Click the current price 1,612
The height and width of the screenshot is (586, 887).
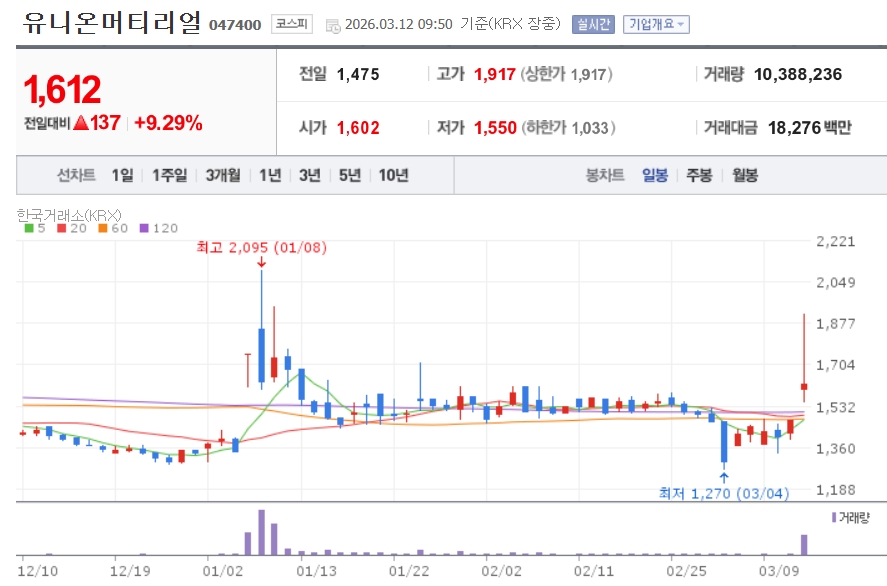point(62,89)
